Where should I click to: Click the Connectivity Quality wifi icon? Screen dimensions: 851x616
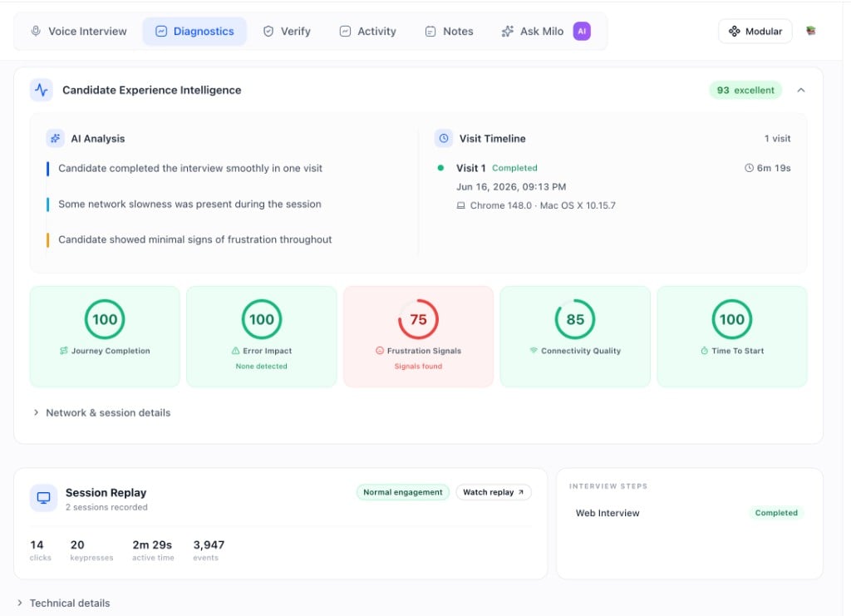(x=534, y=351)
